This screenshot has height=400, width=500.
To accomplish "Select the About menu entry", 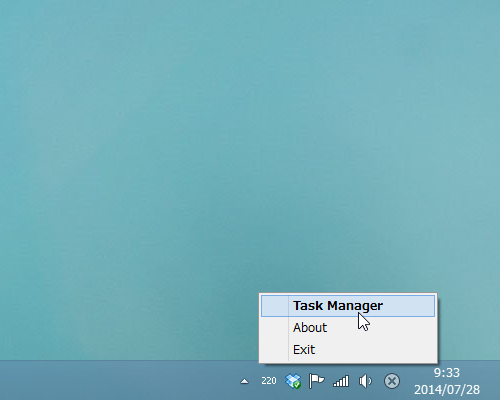I will (348, 328).
